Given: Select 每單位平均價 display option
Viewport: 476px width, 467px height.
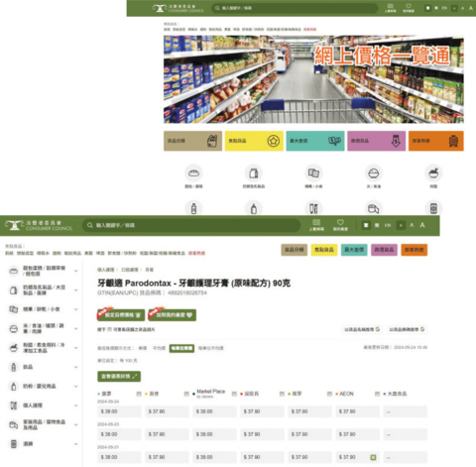Looking at the screenshot, I should pos(211,348).
